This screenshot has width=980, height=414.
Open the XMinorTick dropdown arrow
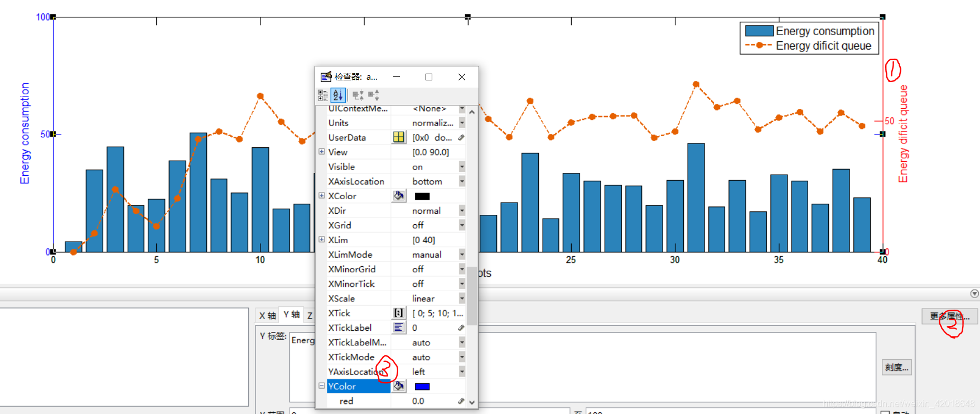[x=462, y=283]
